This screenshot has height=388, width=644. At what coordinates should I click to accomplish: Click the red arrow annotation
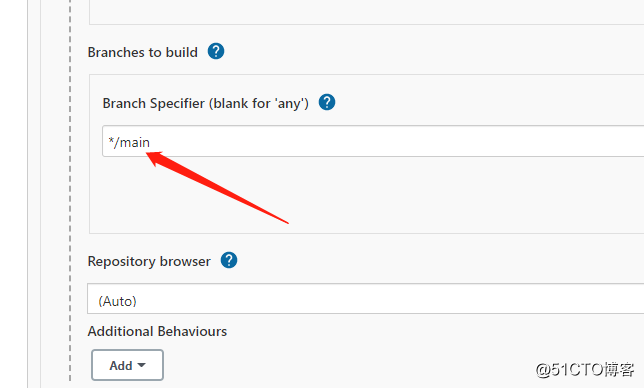pos(218,187)
